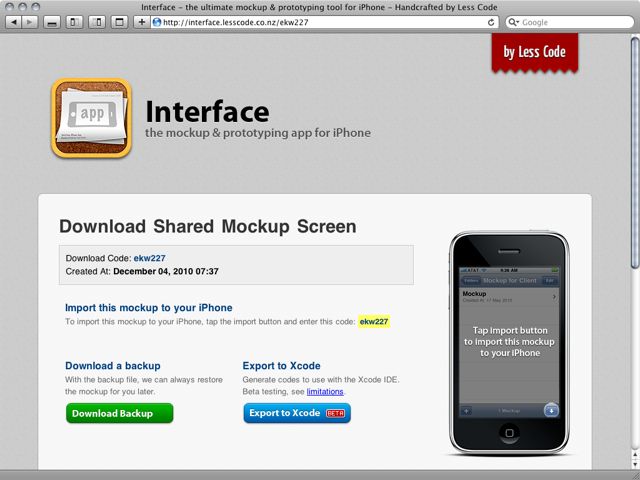Click the highlighted ekw227 import code
640x480 pixels.
[x=374, y=322]
